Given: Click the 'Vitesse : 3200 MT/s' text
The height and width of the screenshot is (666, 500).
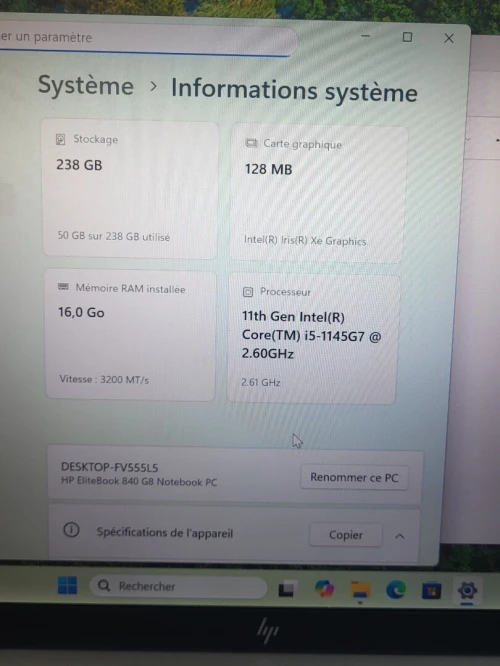Looking at the screenshot, I should [104, 379].
